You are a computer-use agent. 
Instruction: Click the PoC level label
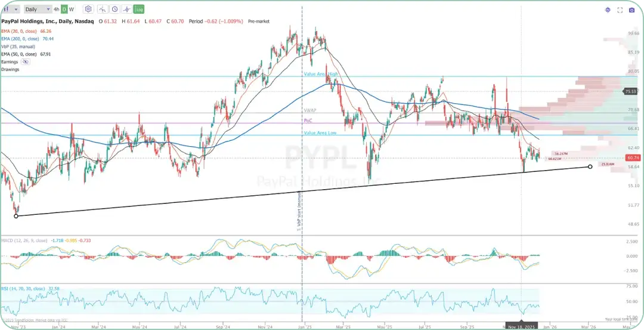(308, 121)
